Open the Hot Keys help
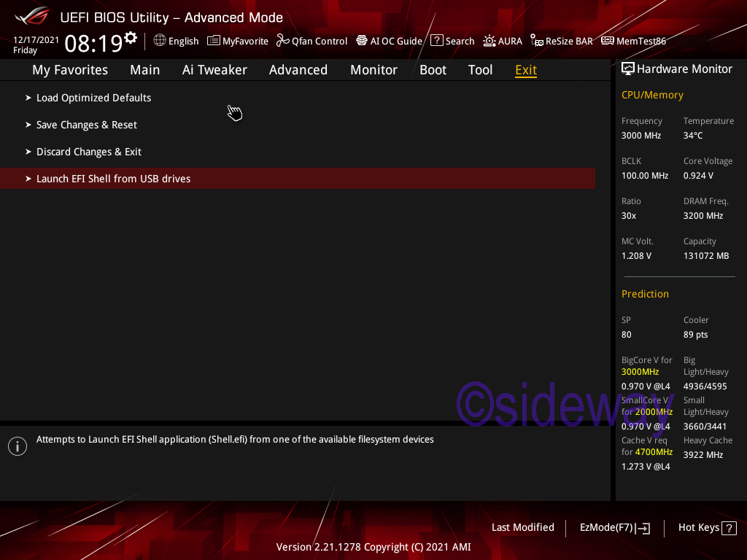 [x=699, y=528]
